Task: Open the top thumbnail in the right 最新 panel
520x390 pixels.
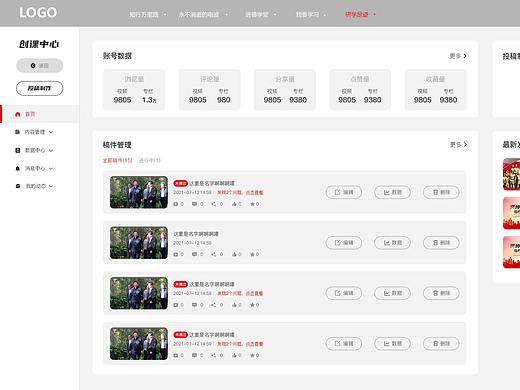Action: click(511, 174)
